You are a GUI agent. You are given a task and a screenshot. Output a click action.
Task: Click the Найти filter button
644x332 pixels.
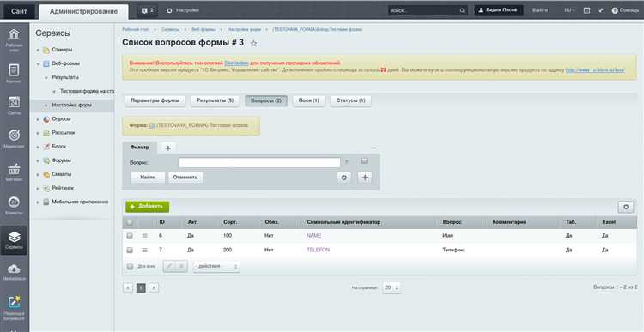pos(148,178)
